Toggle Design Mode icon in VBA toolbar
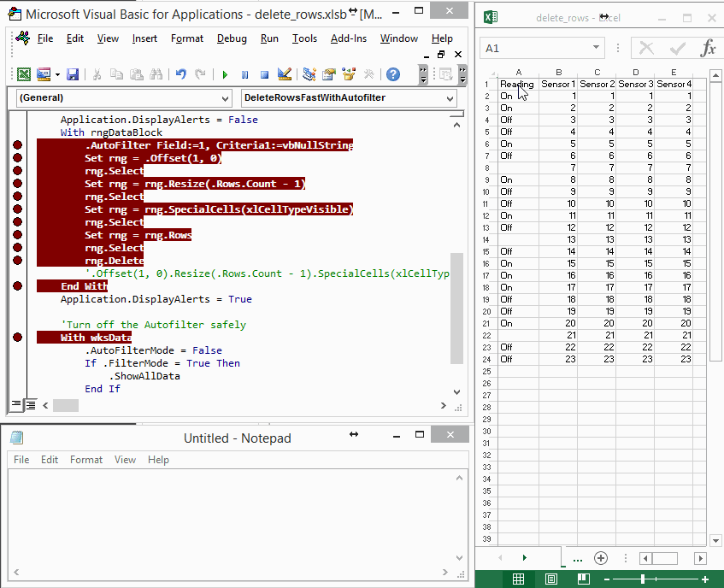 pyautogui.click(x=285, y=74)
